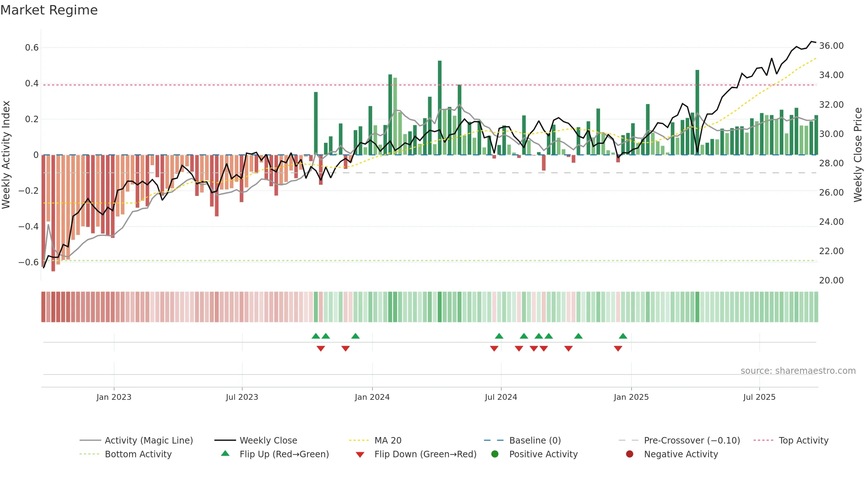The height and width of the screenshot is (488, 868).
Task: Click the 30.00 price axis label
Action: (x=831, y=134)
